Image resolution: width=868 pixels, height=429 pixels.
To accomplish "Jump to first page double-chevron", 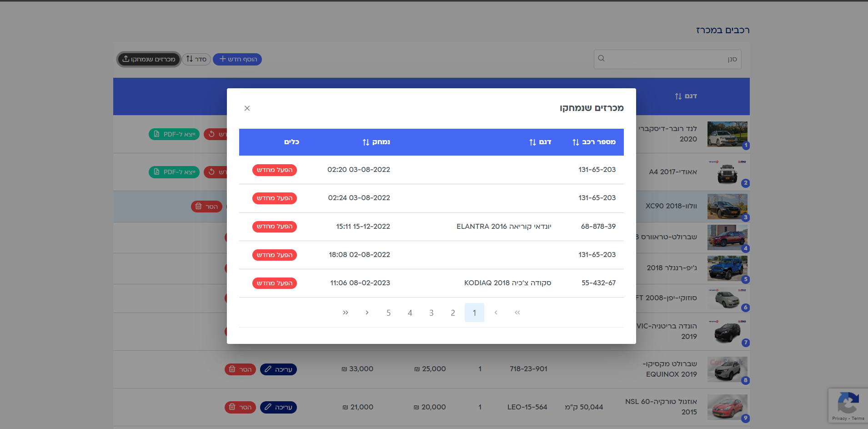I will 517,313.
